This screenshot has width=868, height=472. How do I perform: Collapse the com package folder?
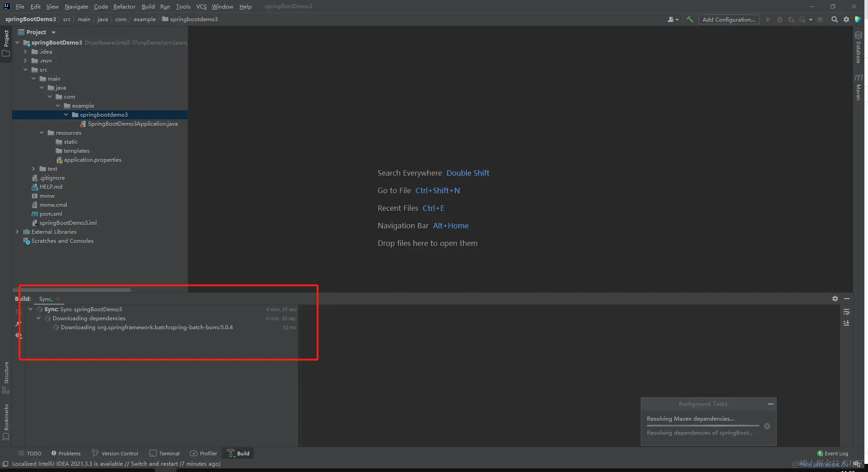[50, 97]
